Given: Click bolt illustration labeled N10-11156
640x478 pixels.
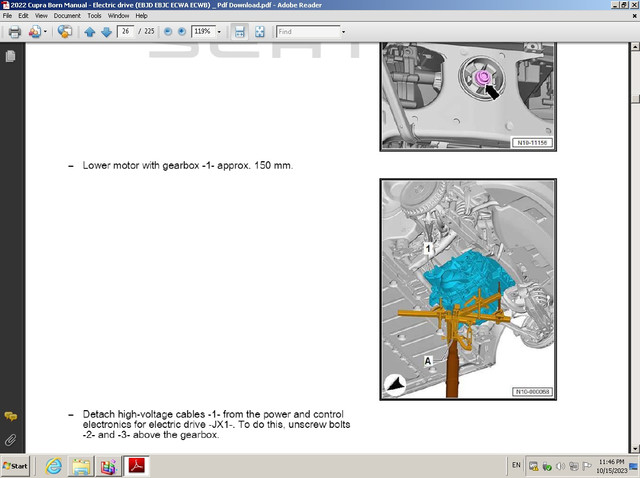Looking at the screenshot, I should pos(468,97).
